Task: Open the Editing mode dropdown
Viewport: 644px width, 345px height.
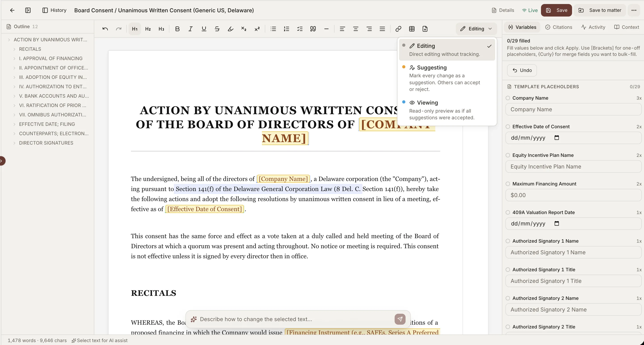Action: pyautogui.click(x=476, y=29)
